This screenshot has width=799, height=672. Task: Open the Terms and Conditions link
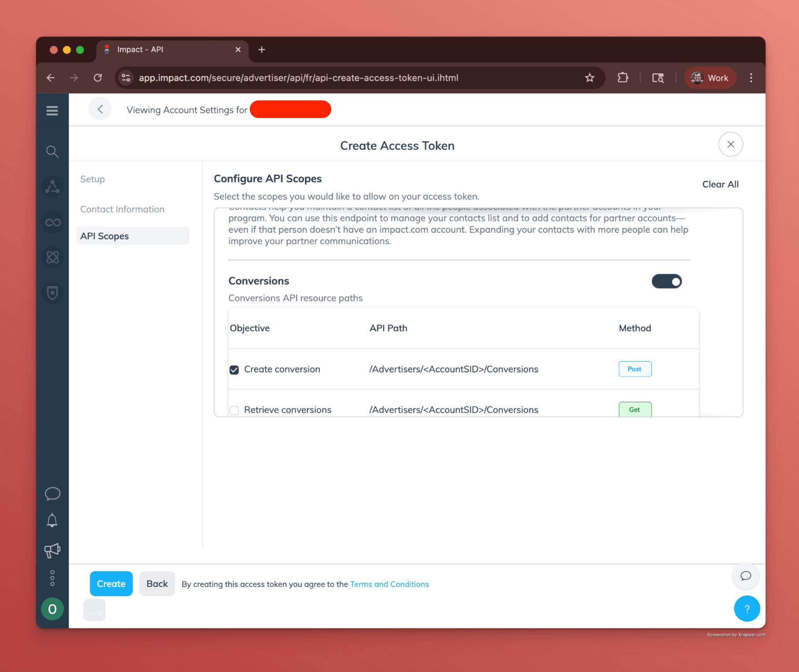click(x=389, y=584)
